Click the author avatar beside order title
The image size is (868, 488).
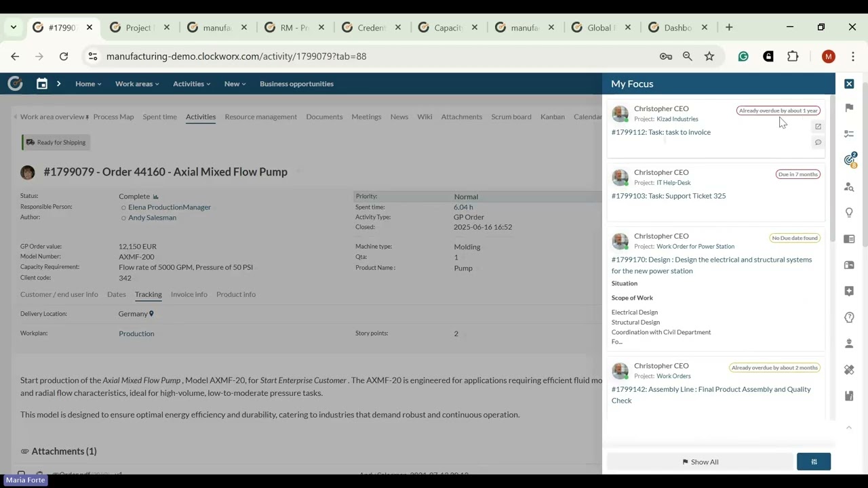(28, 172)
